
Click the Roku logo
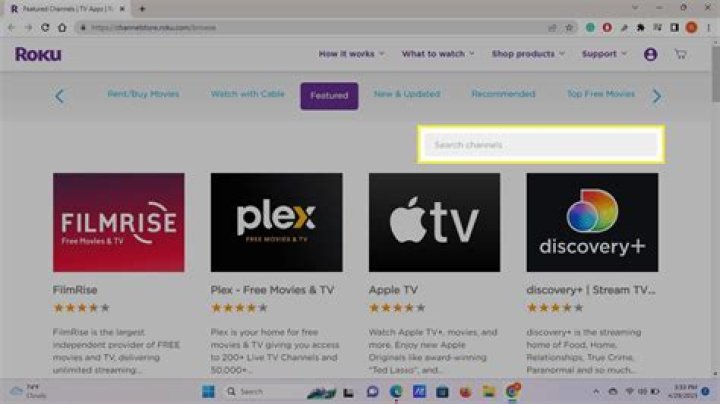pyautogui.click(x=38, y=54)
